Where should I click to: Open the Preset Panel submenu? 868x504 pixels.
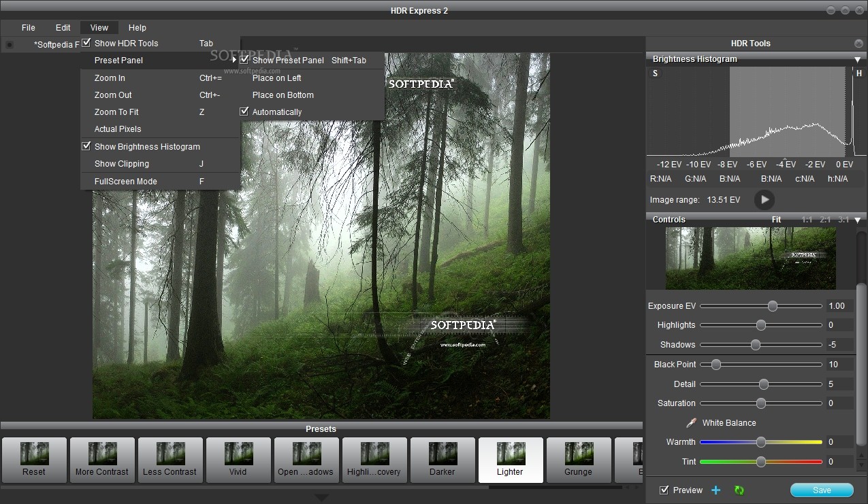160,61
